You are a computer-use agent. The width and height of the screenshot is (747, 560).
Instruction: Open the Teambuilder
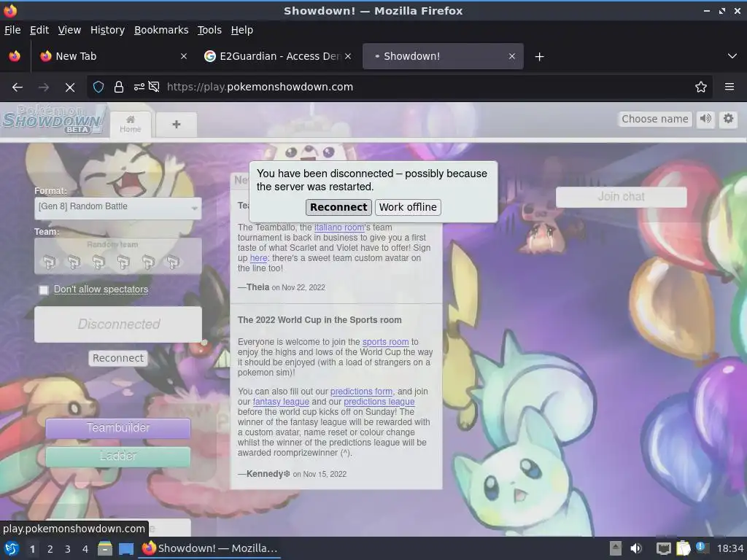point(117,428)
